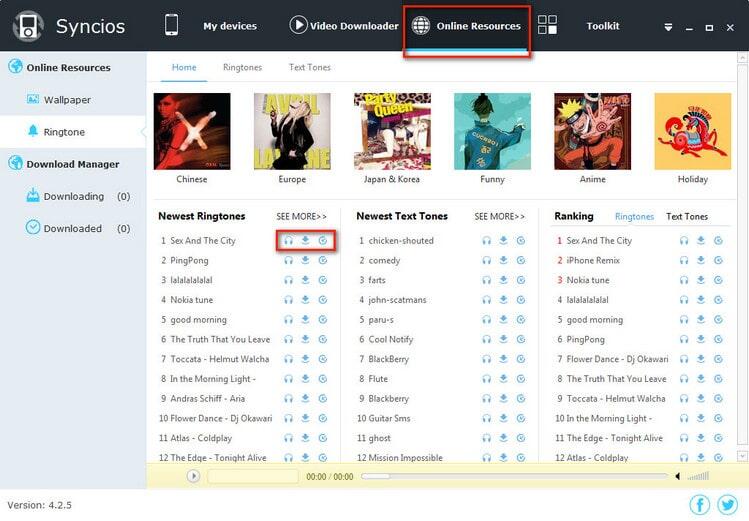
Task: Click SEE MORE for Newest Text Tones
Action: pos(500,216)
